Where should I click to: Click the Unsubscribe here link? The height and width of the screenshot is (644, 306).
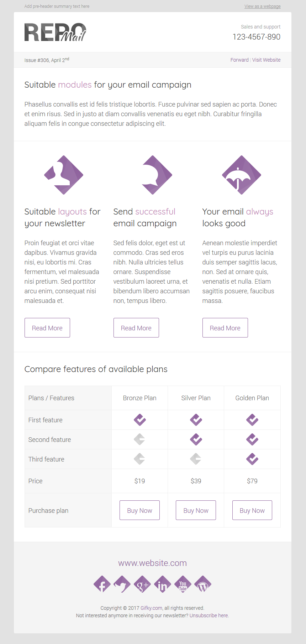(209, 615)
